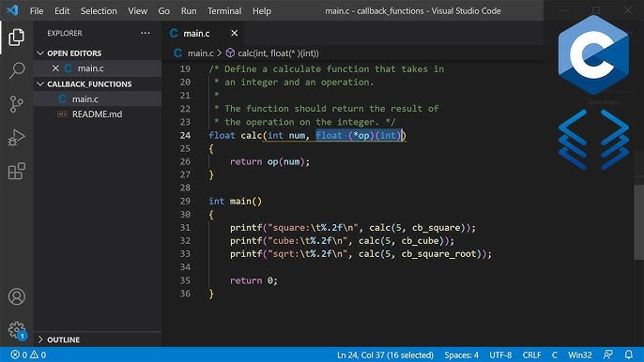Open README.md in the file tree

[98, 114]
